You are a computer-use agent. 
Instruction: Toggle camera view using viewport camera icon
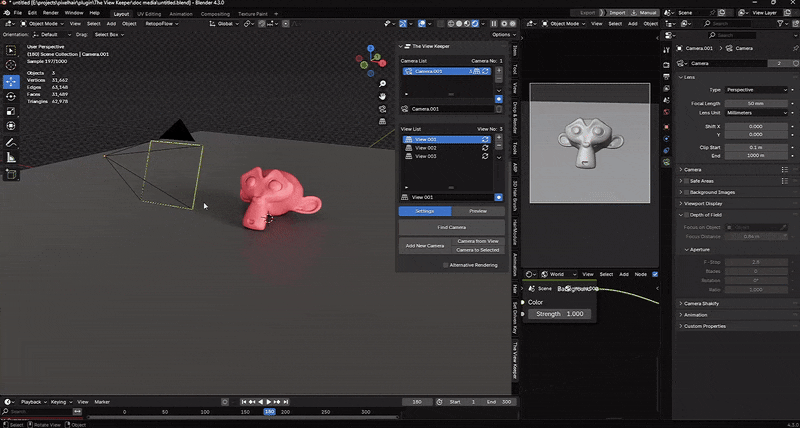(x=382, y=109)
